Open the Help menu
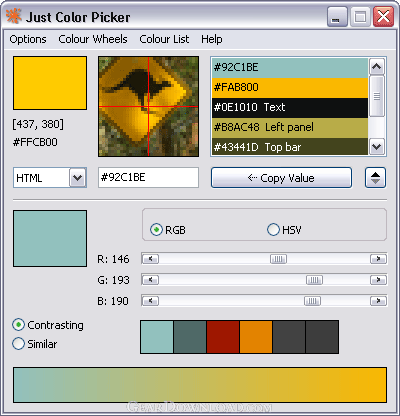This screenshot has width=400, height=416. click(212, 39)
